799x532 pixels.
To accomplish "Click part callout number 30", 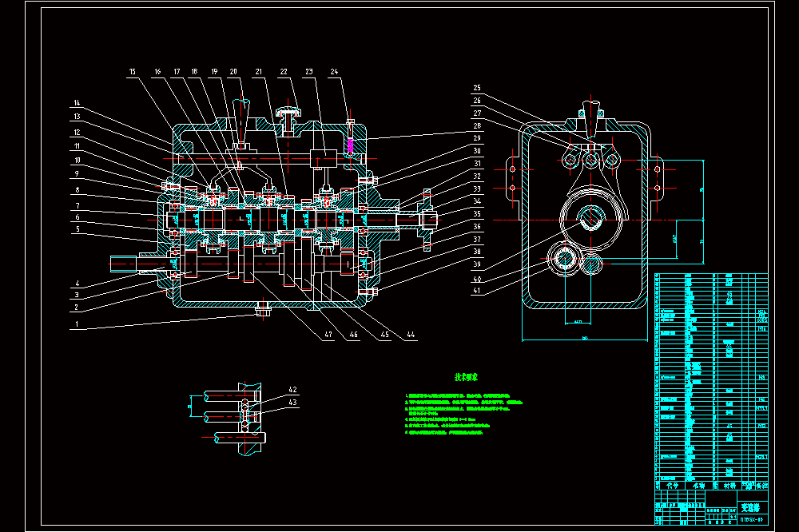I will point(477,151).
